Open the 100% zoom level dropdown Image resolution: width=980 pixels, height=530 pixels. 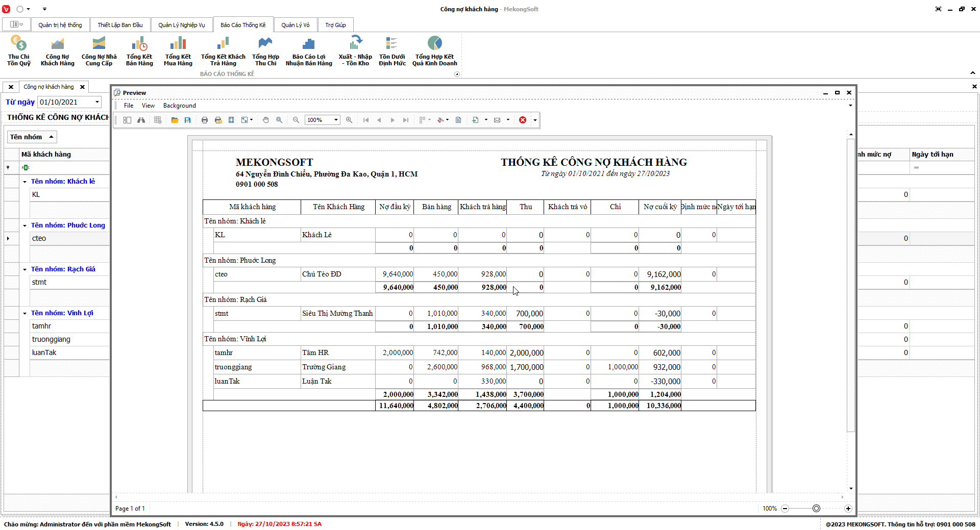tap(336, 120)
